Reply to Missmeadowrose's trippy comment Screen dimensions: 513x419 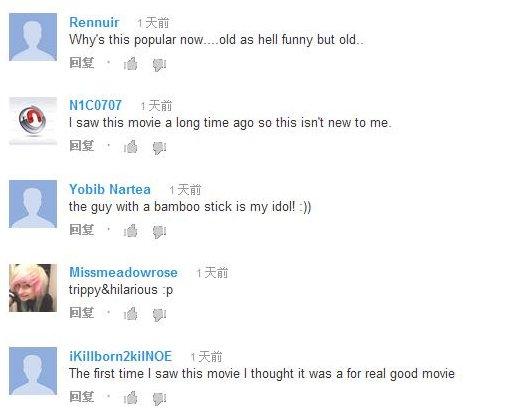(x=82, y=313)
